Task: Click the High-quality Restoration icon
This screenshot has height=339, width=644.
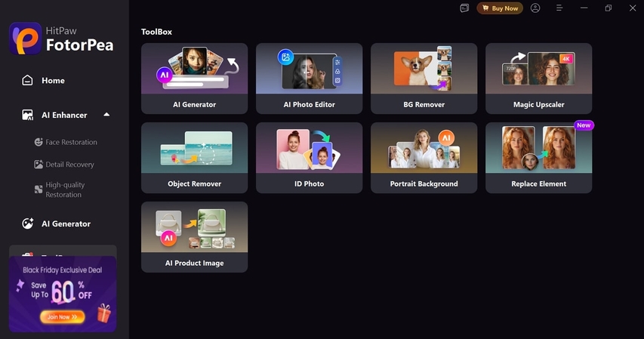Action: pyautogui.click(x=39, y=190)
